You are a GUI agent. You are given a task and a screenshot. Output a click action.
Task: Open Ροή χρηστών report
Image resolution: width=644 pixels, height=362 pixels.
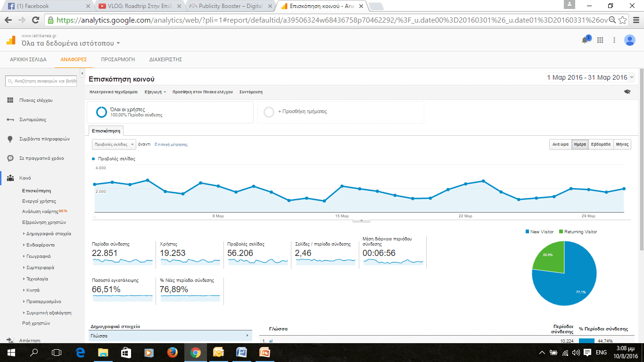pyautogui.click(x=36, y=323)
